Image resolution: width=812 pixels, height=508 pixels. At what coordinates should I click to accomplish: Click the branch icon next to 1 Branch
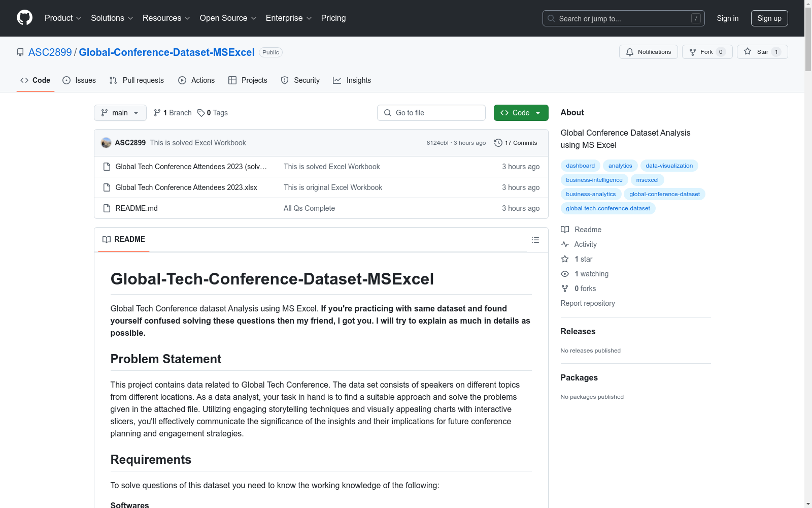pyautogui.click(x=157, y=113)
